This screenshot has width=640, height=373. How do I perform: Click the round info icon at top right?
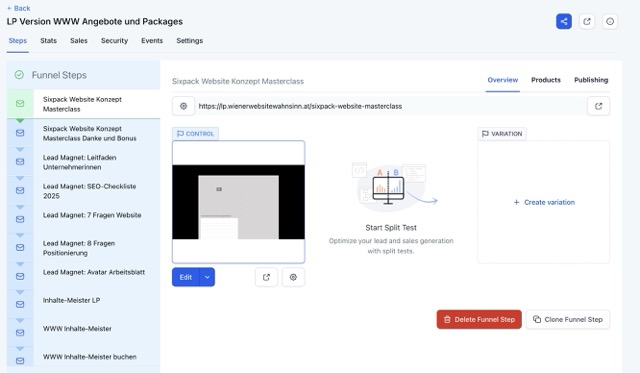coord(610,22)
